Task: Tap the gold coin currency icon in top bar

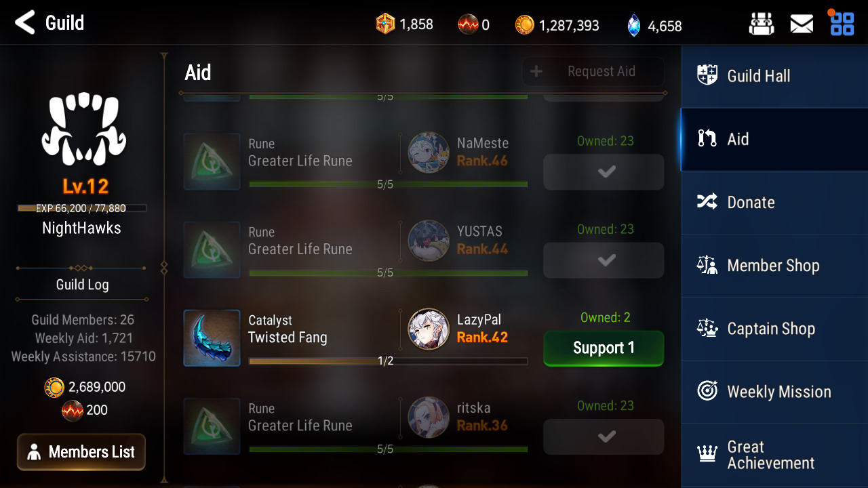Action: (524, 25)
